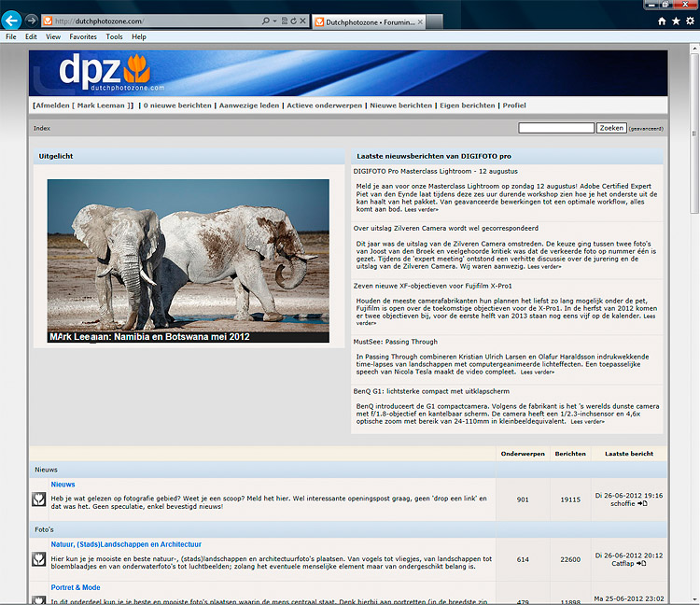This screenshot has width=700, height=605.
Task: Open MustSee: Passing Through headline
Action: [x=396, y=342]
